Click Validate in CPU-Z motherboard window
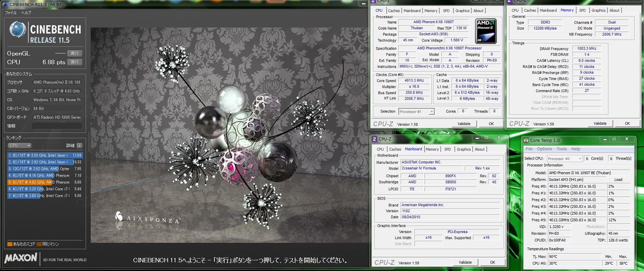 pyautogui.click(x=465, y=262)
